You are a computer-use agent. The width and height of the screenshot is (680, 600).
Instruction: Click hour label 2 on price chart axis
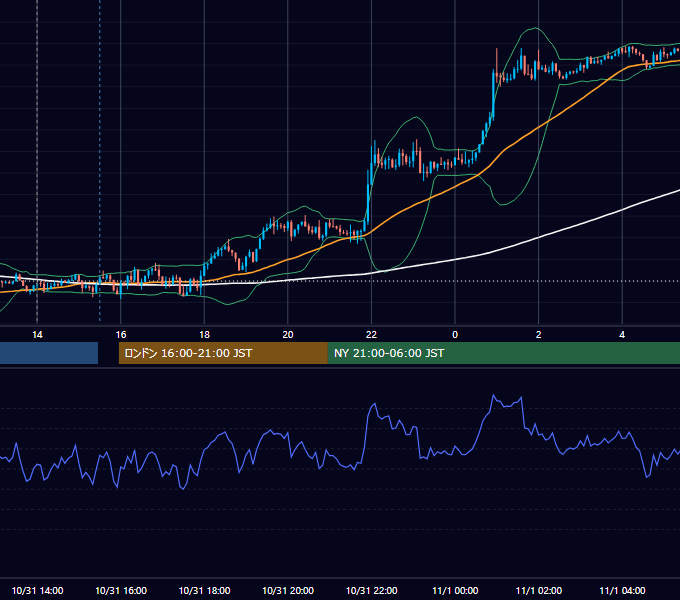pos(539,335)
